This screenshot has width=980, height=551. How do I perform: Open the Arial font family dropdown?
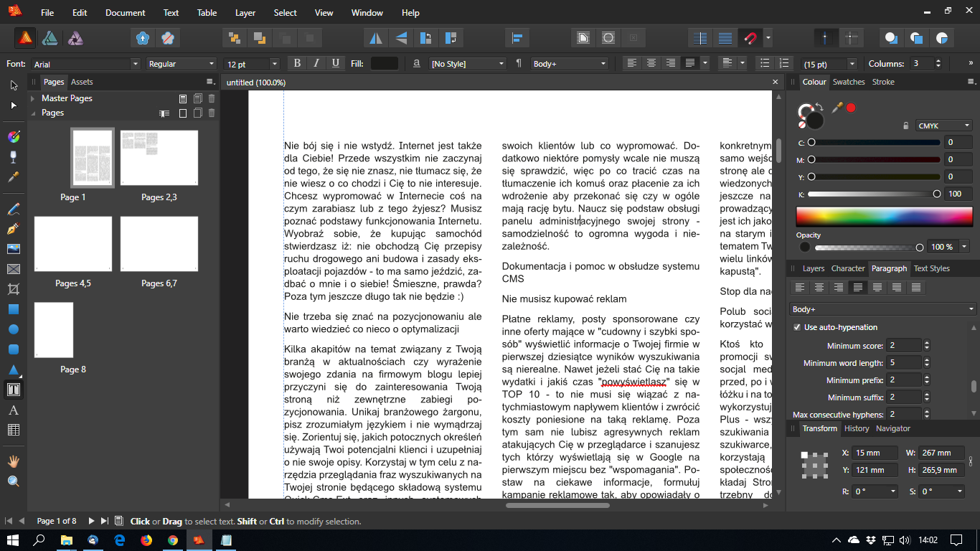[85, 64]
